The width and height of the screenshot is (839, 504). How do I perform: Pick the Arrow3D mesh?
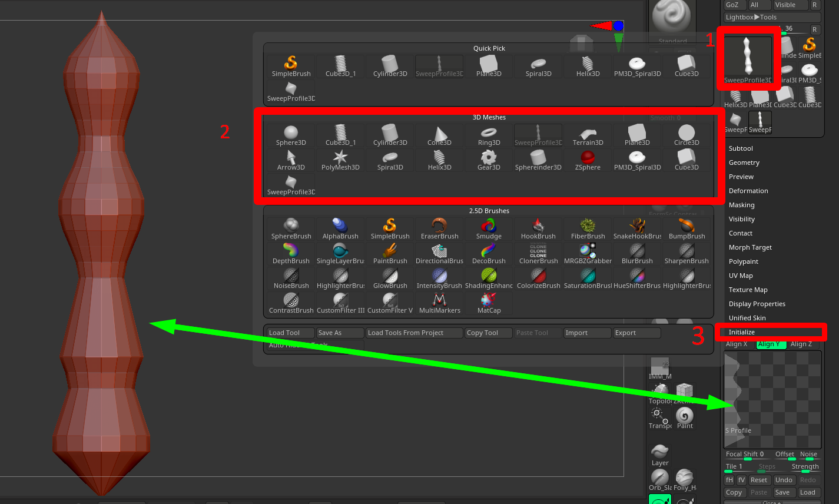(291, 160)
